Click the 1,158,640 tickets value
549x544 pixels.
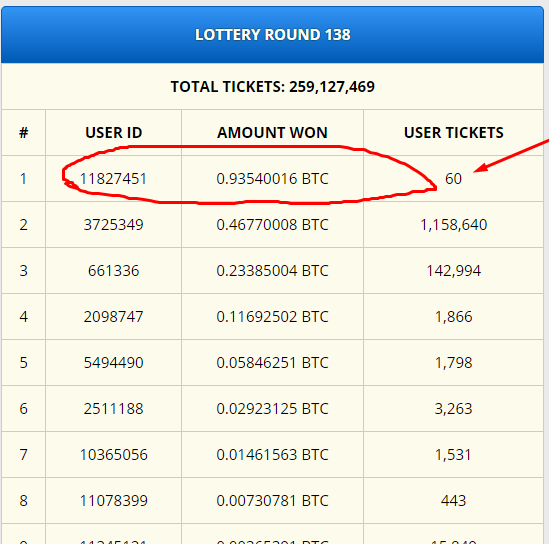(x=453, y=225)
